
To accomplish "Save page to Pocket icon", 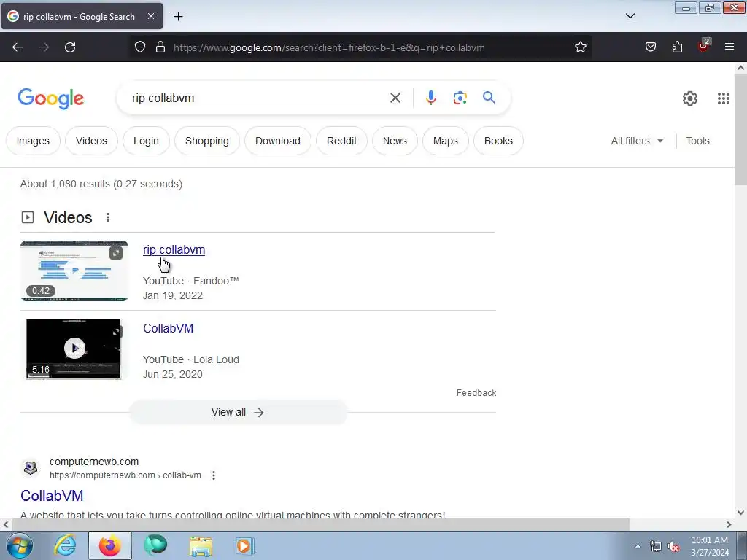I will pyautogui.click(x=650, y=47).
